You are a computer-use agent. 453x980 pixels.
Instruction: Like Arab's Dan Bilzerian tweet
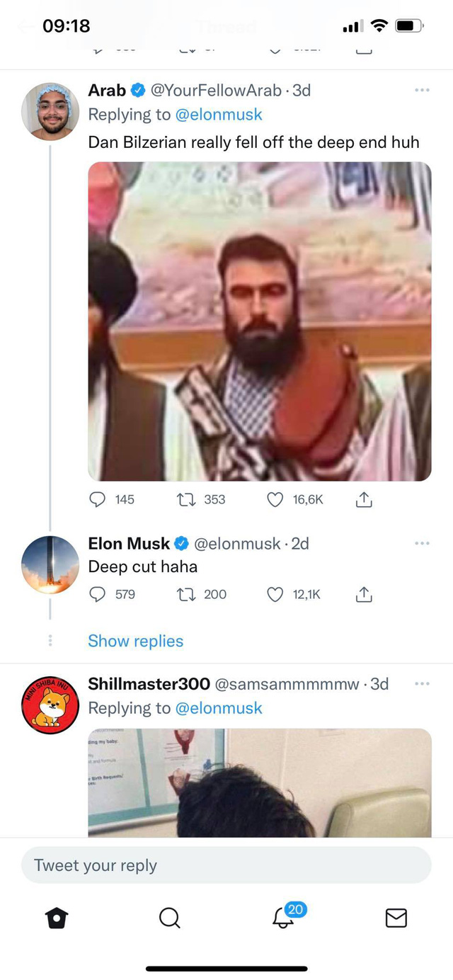pos(274,499)
